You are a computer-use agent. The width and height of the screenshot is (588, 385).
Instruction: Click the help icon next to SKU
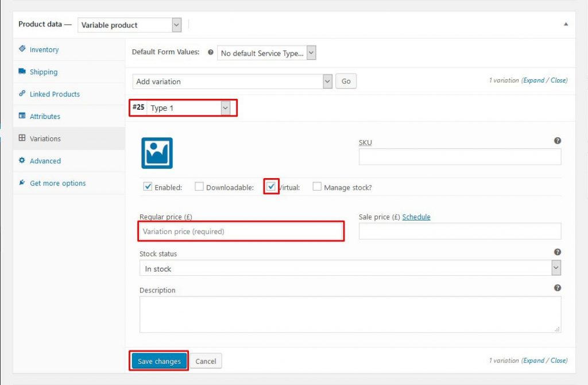click(x=557, y=141)
